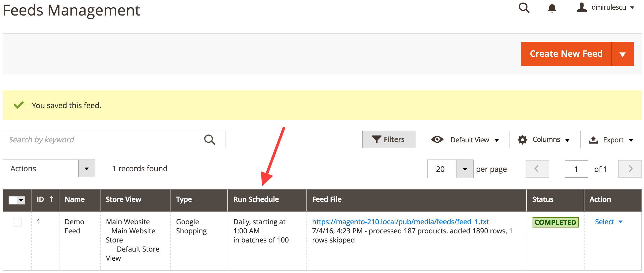The width and height of the screenshot is (644, 273).
Task: Open the Export options dropdown
Action: tap(611, 140)
